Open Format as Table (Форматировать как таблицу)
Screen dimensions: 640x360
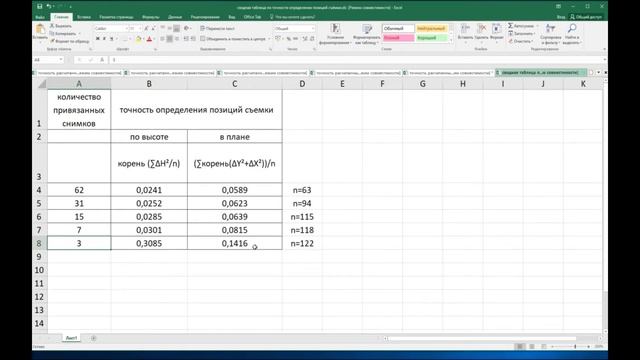pyautogui.click(x=367, y=34)
